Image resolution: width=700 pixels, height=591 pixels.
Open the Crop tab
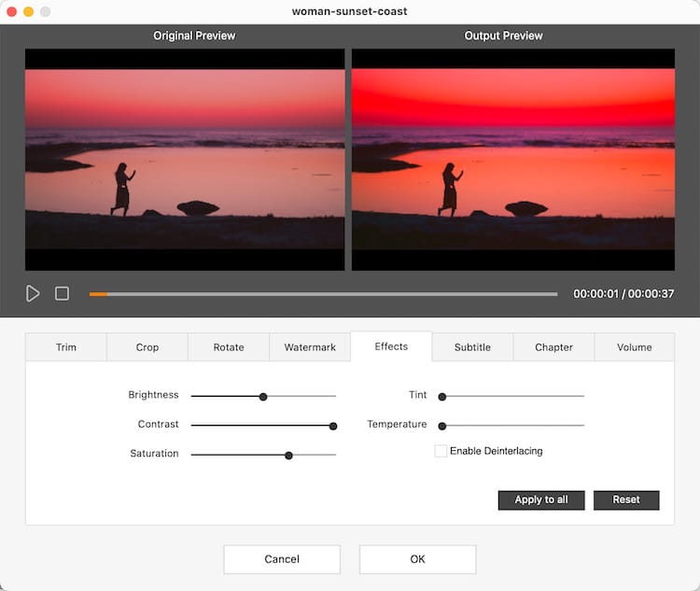point(147,347)
